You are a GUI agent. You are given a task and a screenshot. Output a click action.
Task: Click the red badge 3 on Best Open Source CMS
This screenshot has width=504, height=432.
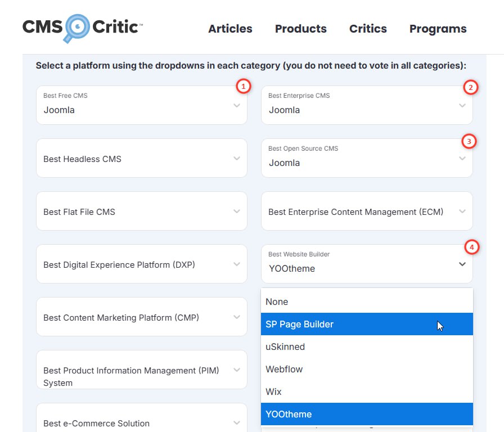coord(469,141)
